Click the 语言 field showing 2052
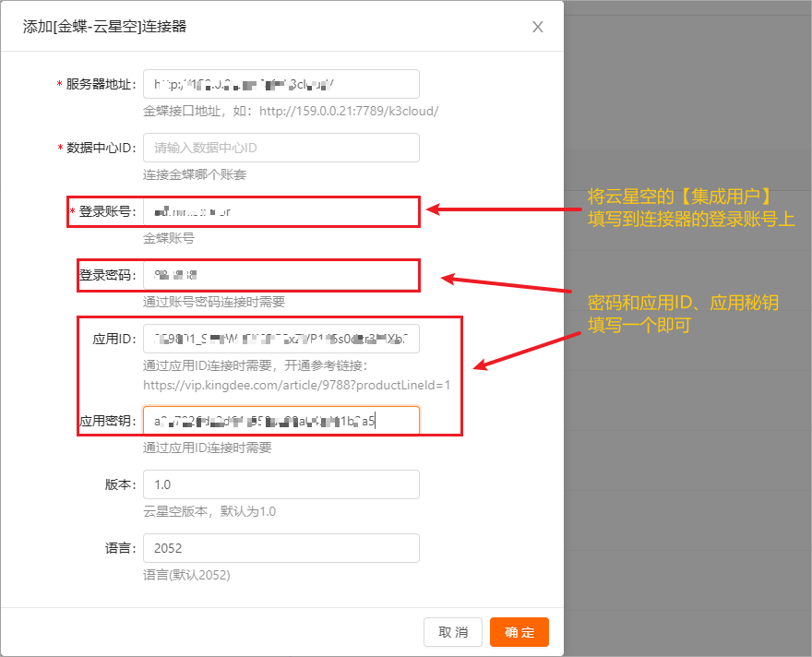The image size is (812, 657). pos(281,548)
